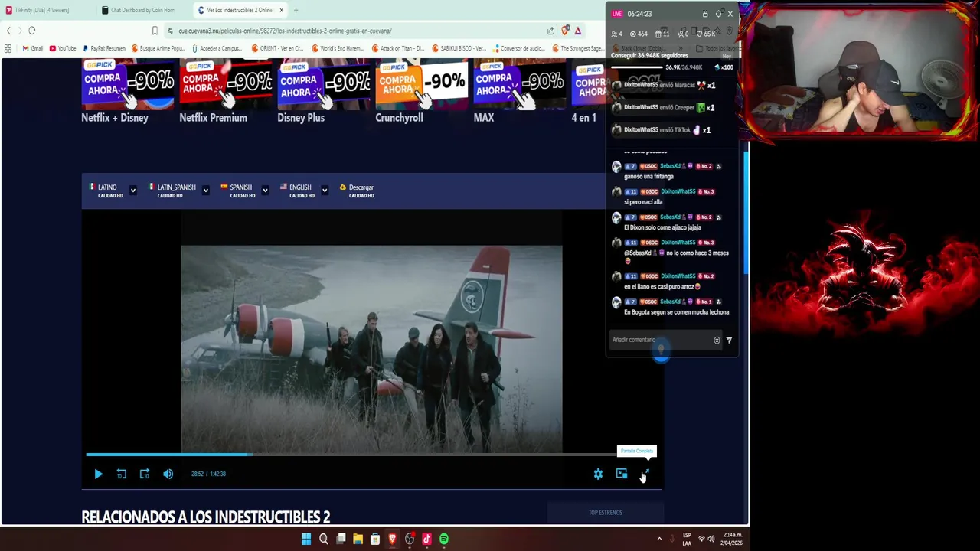This screenshot has height=551, width=980.
Task: Expand the SPANISH dropdown arrow
Action: pyautogui.click(x=265, y=191)
